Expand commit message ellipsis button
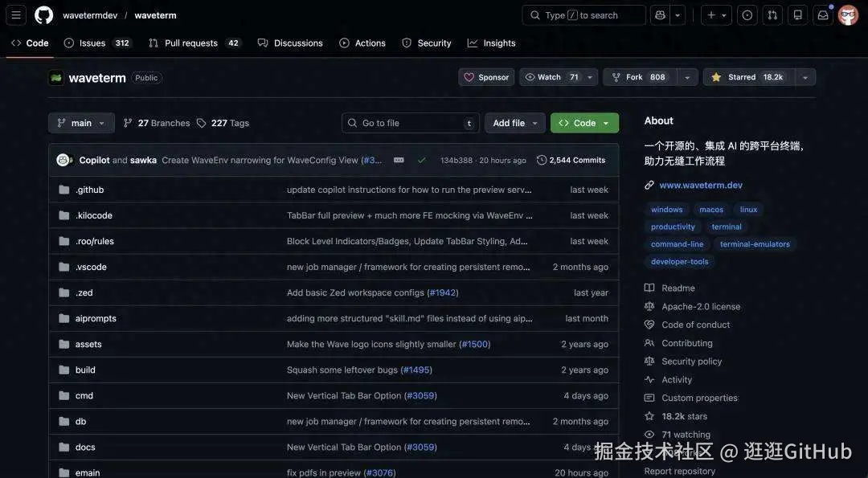 (x=399, y=160)
